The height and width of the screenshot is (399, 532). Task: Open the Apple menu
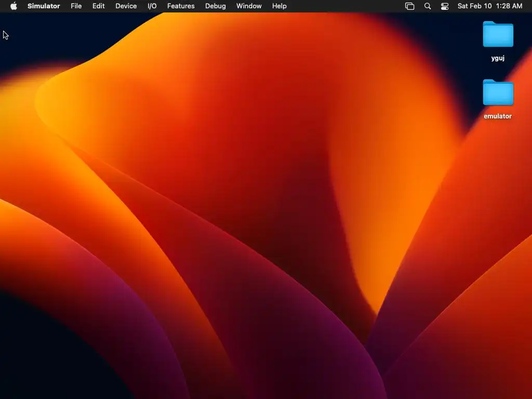(x=14, y=6)
